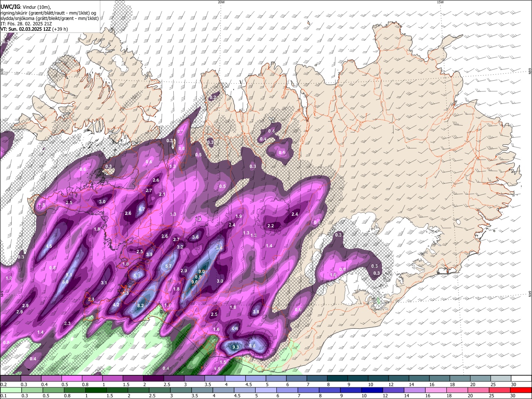This screenshot has width=532, height=399.
Task: Pick the pale green 0.1–0.3 rain legend swatch
Action: [10, 390]
